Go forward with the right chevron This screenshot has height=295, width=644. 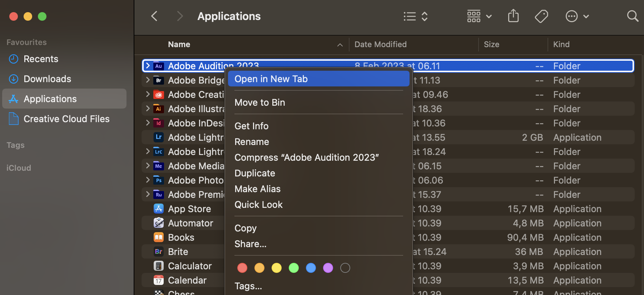click(x=180, y=16)
